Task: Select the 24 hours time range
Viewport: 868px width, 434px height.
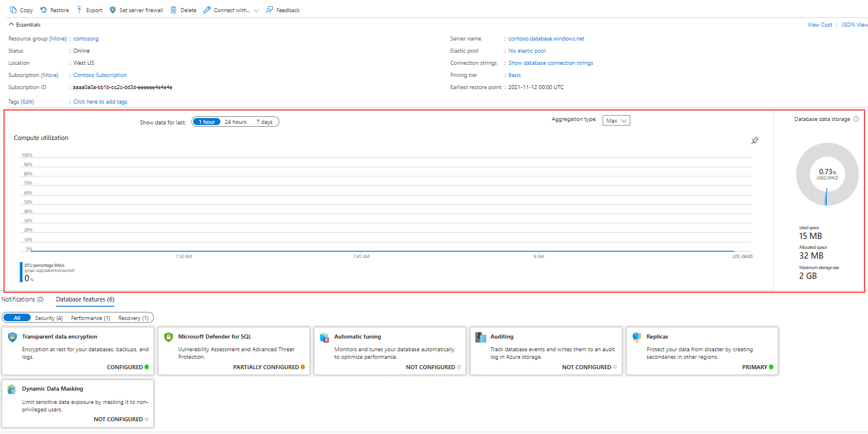Action: click(x=235, y=122)
